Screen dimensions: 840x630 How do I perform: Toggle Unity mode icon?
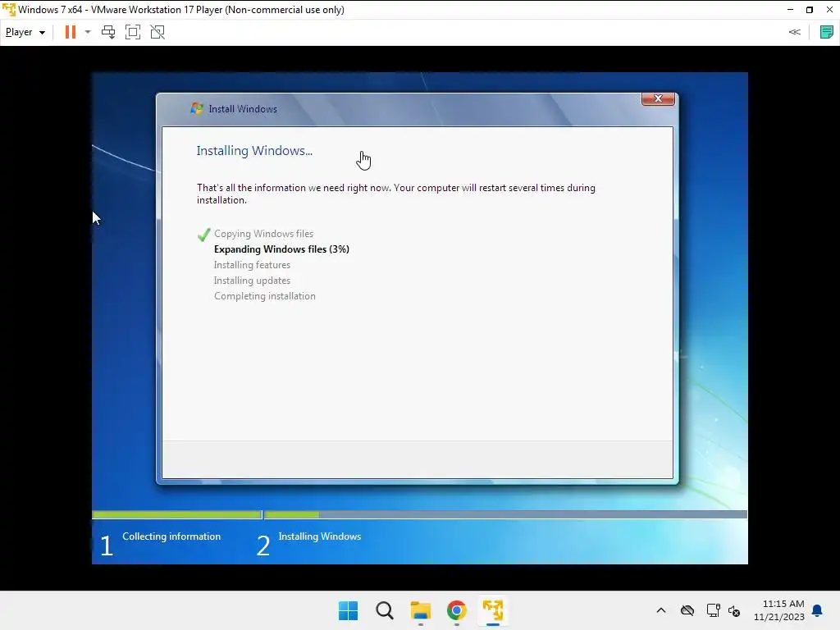pyautogui.click(x=157, y=32)
